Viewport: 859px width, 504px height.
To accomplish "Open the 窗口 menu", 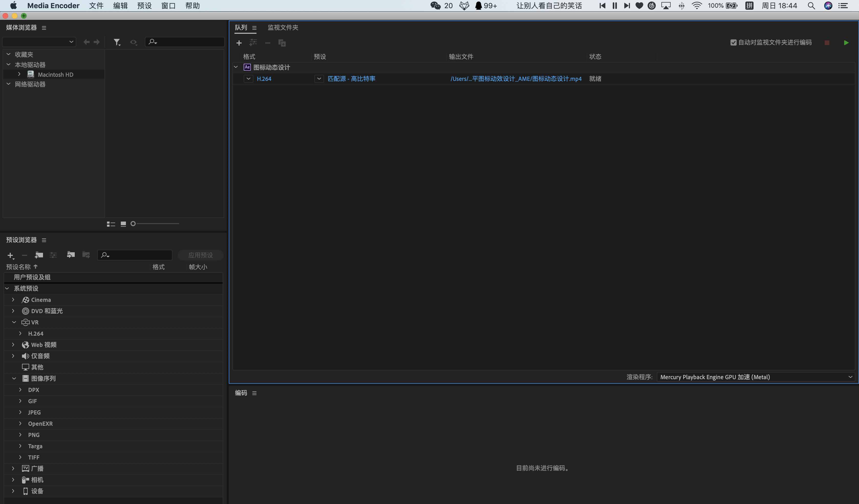I will (x=168, y=6).
